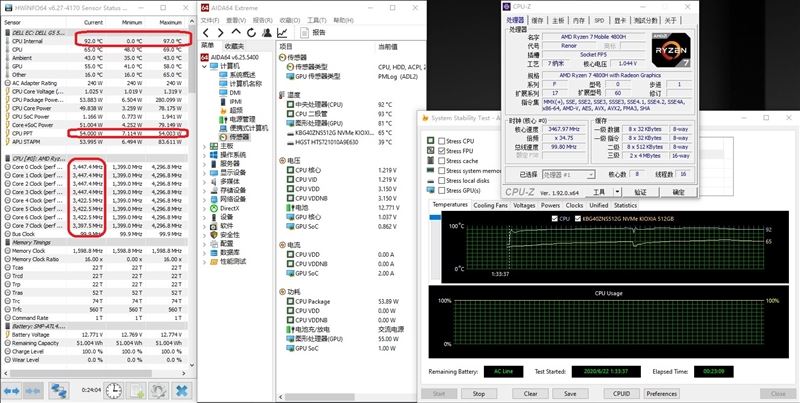This screenshot has height=403, width=800.
Task: Toggle KBG40ZNS512G NVMe graph legend checkbox
Action: [x=578, y=218]
